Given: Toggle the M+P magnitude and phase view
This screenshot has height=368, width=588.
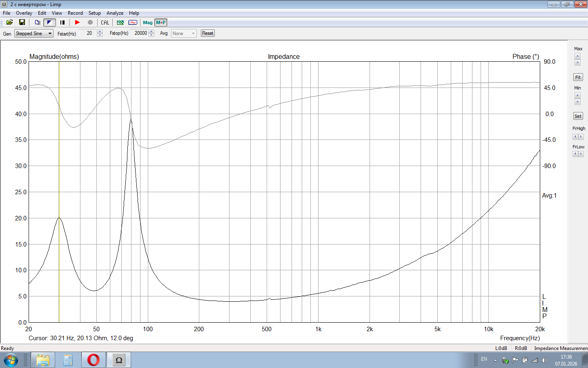Looking at the screenshot, I should (x=161, y=22).
